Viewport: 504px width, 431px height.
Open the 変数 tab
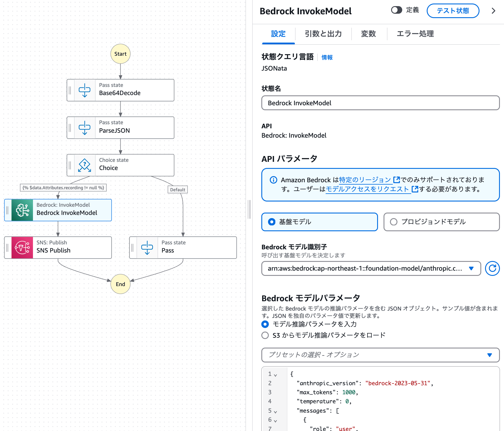(x=368, y=34)
